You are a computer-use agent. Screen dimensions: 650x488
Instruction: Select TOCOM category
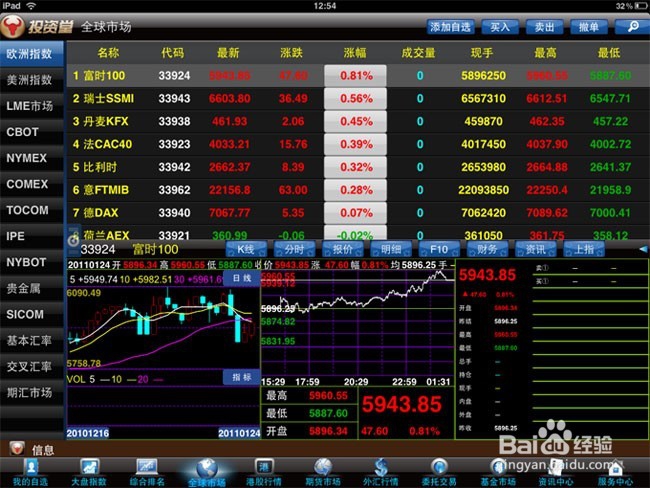[32, 210]
